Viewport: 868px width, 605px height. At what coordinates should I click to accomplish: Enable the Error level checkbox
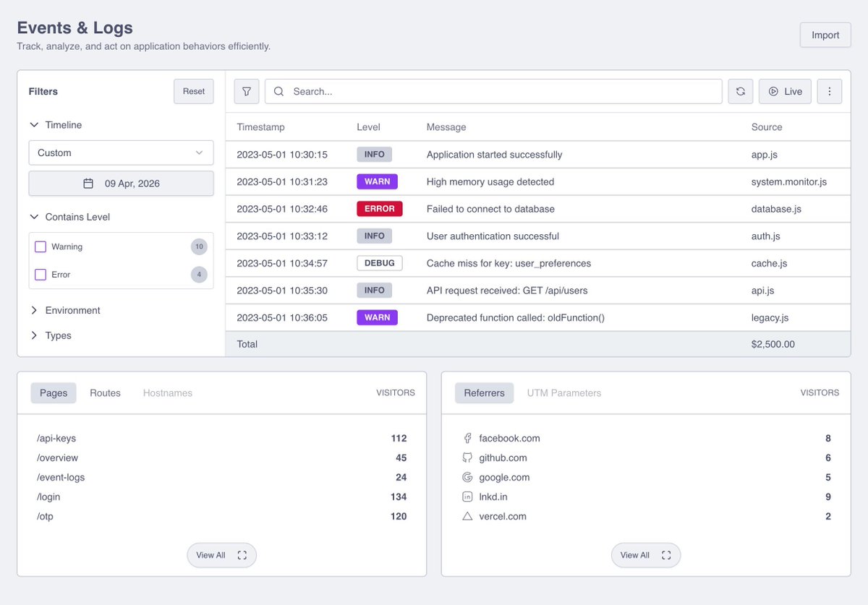point(41,275)
